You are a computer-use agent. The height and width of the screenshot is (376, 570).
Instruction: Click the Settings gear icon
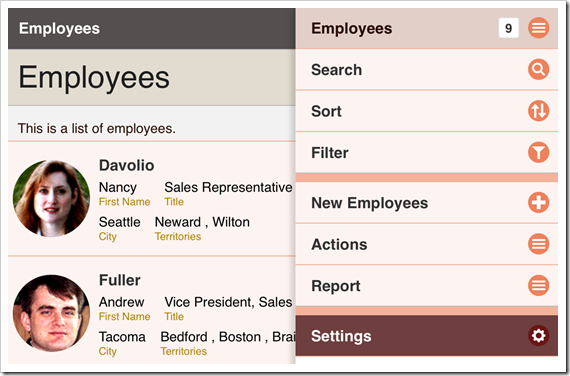(x=538, y=336)
